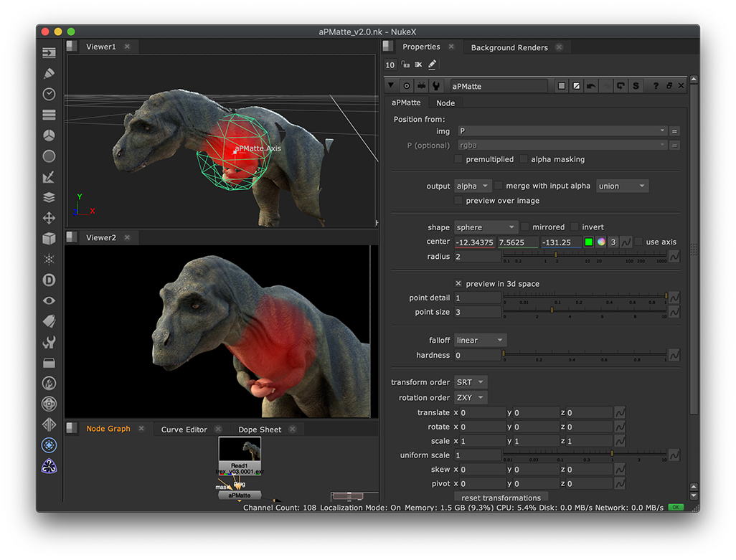Click the wrench icon in aPMatte header
The width and height of the screenshot is (736, 560).
435,86
